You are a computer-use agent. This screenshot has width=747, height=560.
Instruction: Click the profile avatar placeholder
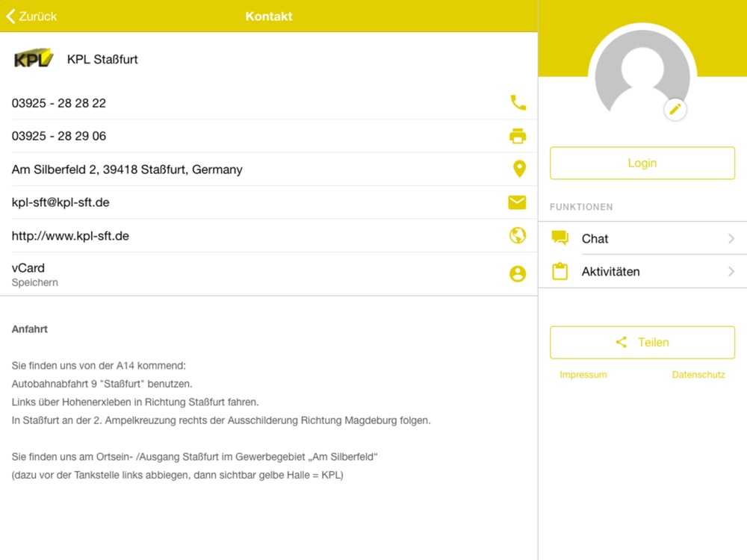click(642, 72)
